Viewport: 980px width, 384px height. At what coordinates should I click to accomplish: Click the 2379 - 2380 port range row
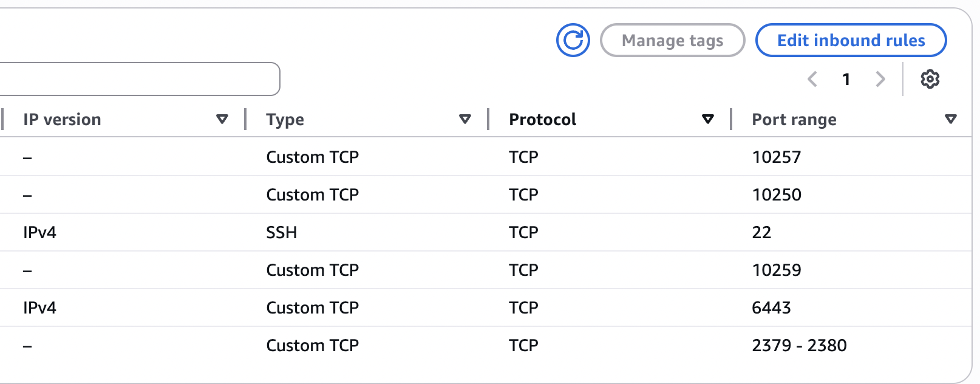click(x=799, y=345)
